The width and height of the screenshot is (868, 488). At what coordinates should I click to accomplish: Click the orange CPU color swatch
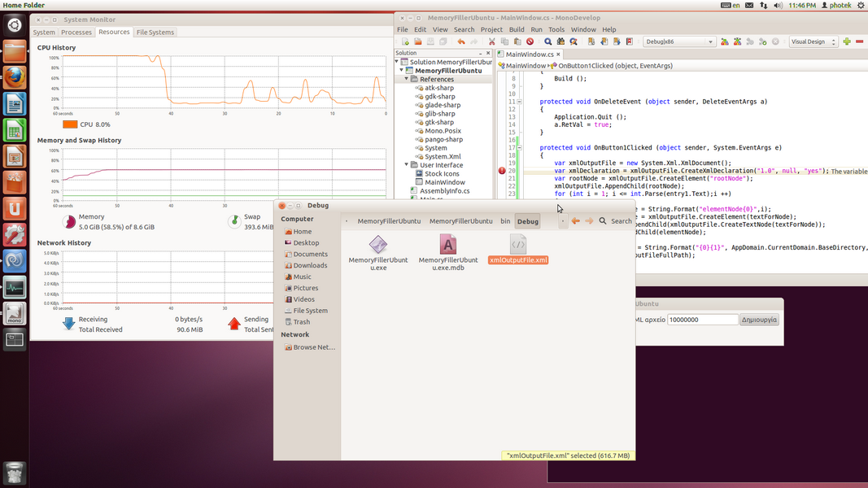70,124
